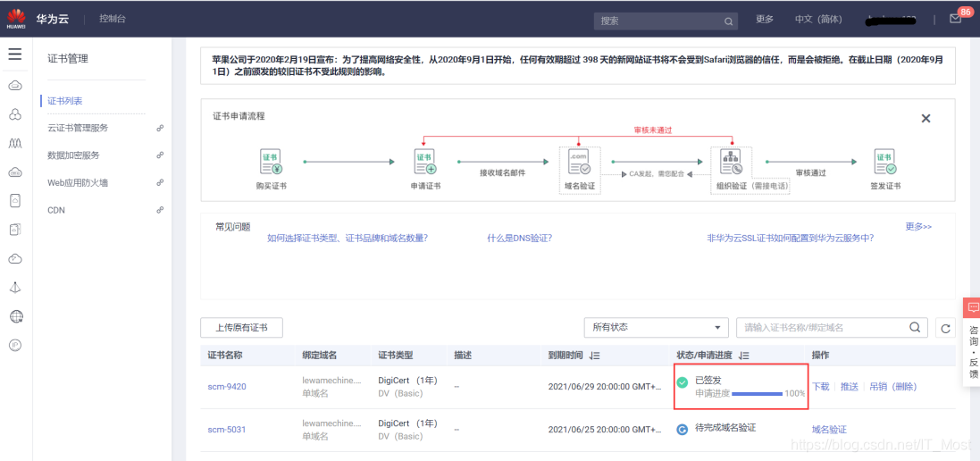Open the 所有状态 filter dropdown
This screenshot has width=980, height=461.
tap(657, 327)
